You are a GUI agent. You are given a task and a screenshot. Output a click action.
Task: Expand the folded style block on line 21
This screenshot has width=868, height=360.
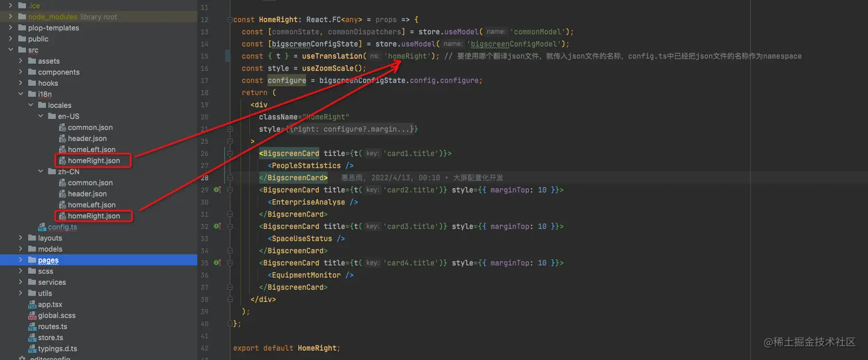230,129
